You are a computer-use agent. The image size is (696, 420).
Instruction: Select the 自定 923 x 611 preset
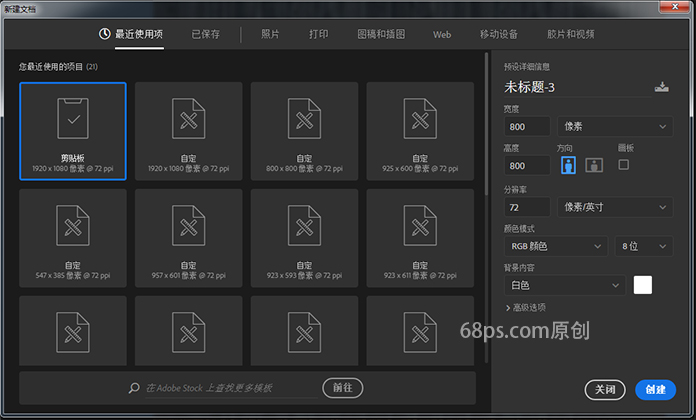pyautogui.click(x=420, y=238)
